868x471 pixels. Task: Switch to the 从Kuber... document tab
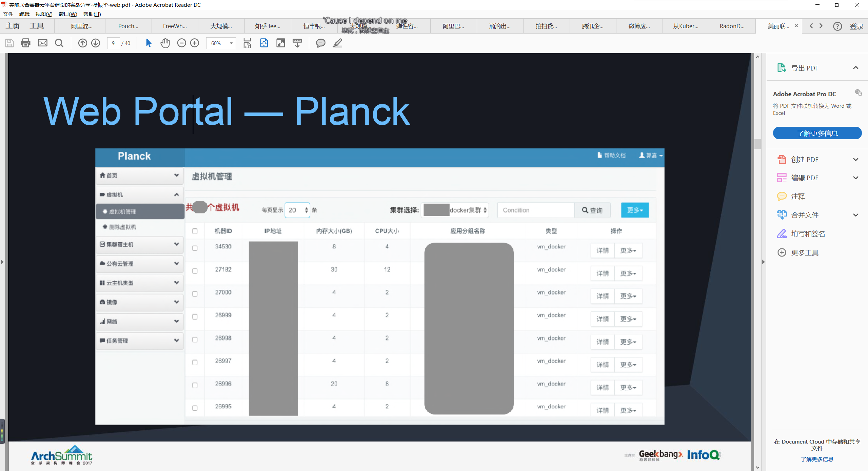[686, 26]
